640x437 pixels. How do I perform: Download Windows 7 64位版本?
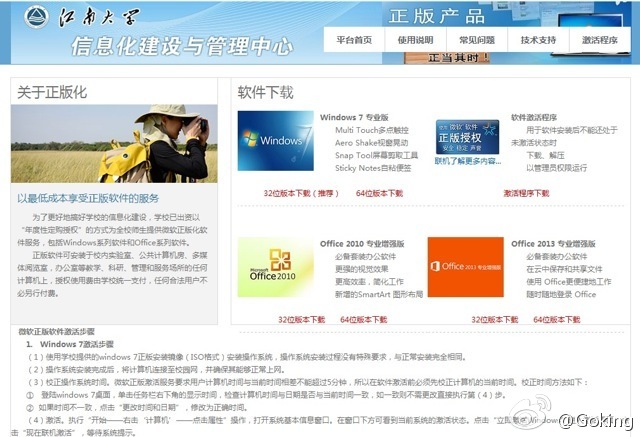click(x=380, y=193)
